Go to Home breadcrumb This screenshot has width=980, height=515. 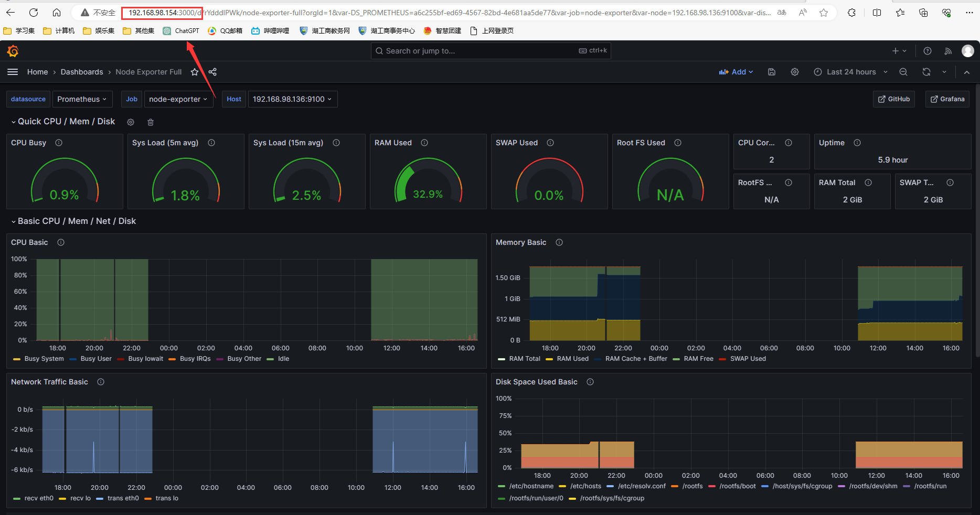click(37, 72)
